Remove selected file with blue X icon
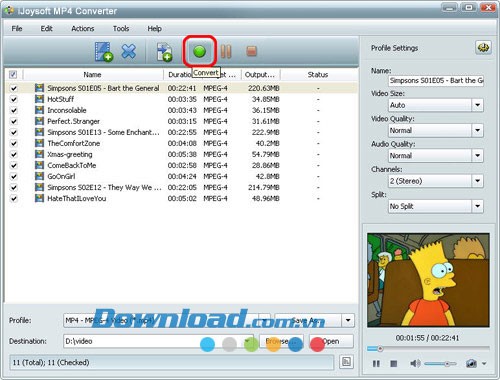Screen dimensions: 500x380 129,51
